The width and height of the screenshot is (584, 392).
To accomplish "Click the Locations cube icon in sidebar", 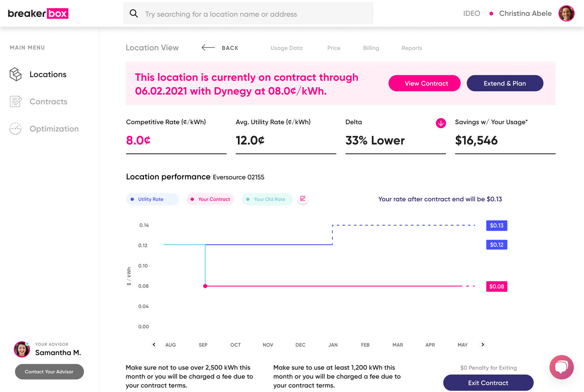I will point(15,74).
